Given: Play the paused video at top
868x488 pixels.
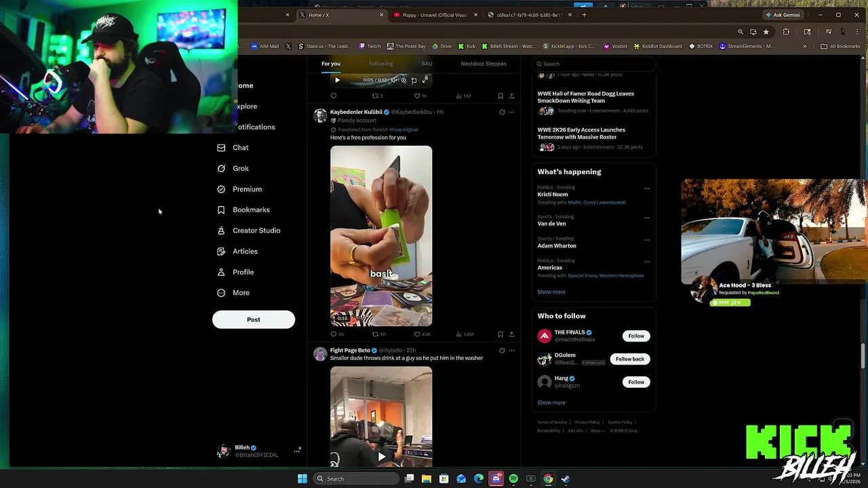Looking at the screenshot, I should pos(337,80).
